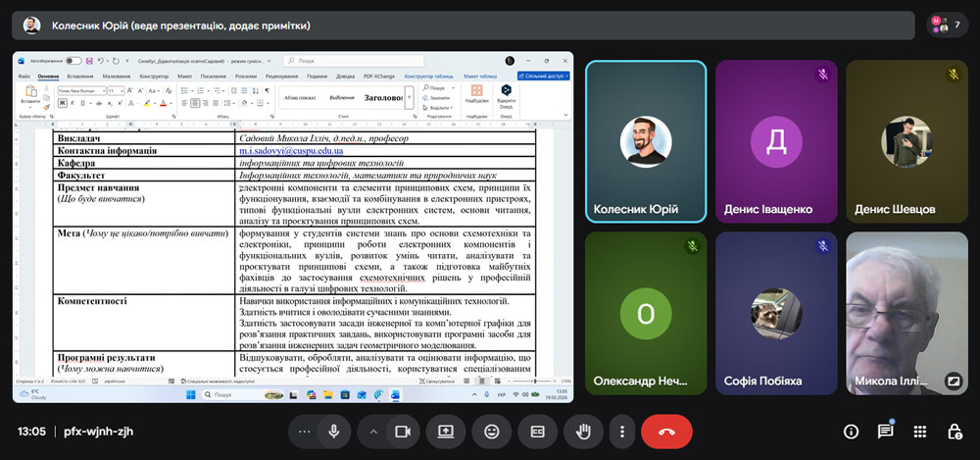
Task: Open the in-call chat panel
Action: pyautogui.click(x=885, y=431)
